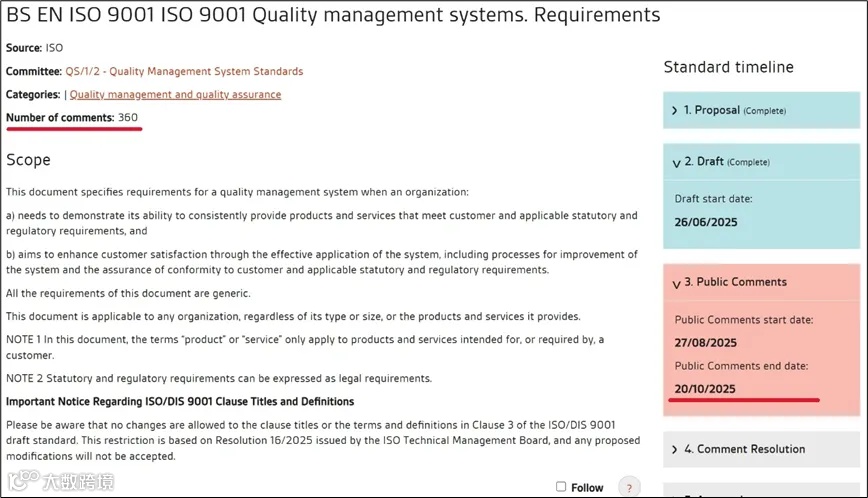The width and height of the screenshot is (868, 498).
Task: Click Public Comments start date 27/08/2025
Action: pyautogui.click(x=705, y=343)
